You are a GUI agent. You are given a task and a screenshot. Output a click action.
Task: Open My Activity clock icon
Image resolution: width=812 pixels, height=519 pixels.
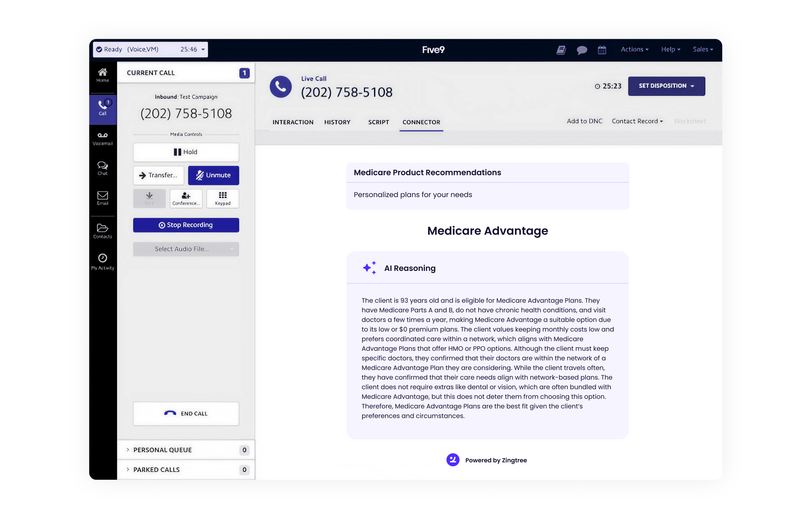pyautogui.click(x=103, y=261)
